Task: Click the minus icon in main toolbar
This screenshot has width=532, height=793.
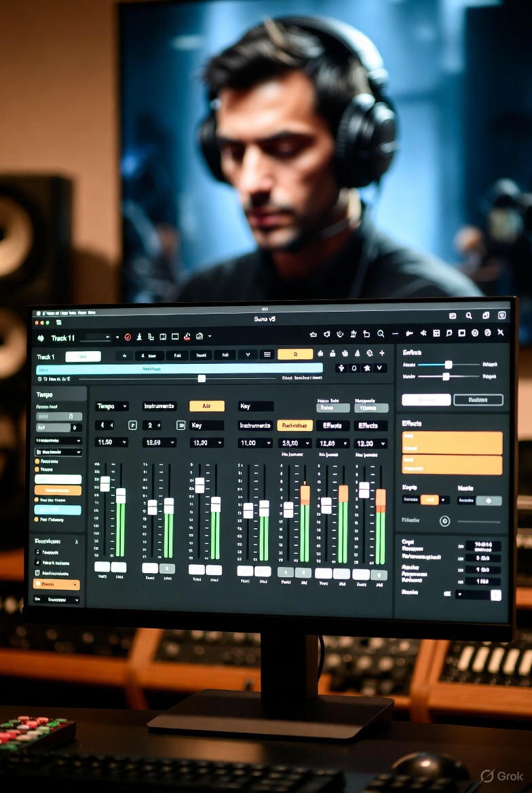Action: pyautogui.click(x=396, y=334)
